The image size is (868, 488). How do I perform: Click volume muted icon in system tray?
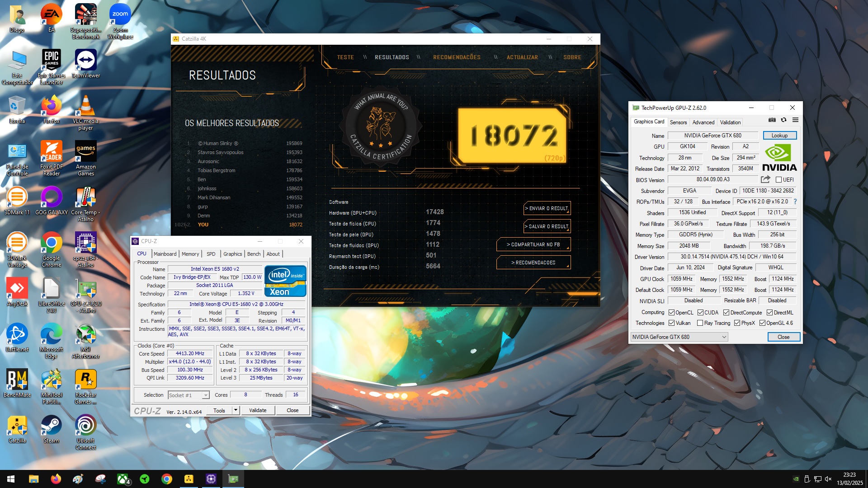[828, 479]
